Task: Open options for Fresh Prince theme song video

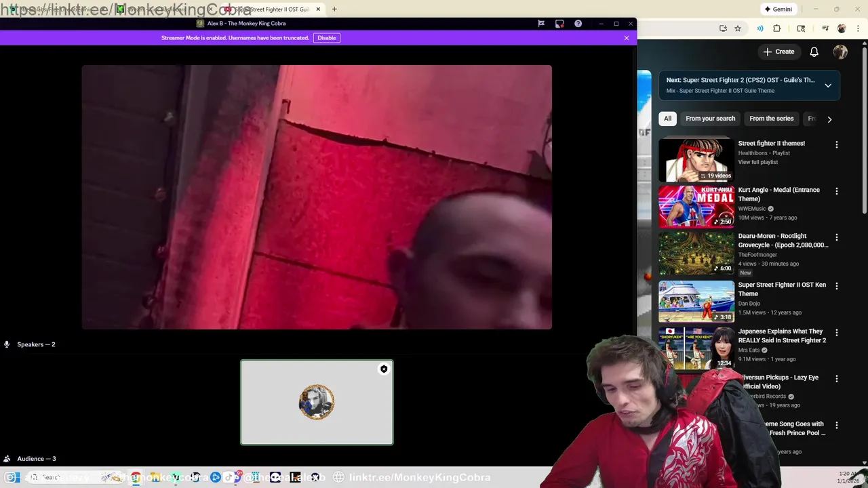Action: click(836, 425)
